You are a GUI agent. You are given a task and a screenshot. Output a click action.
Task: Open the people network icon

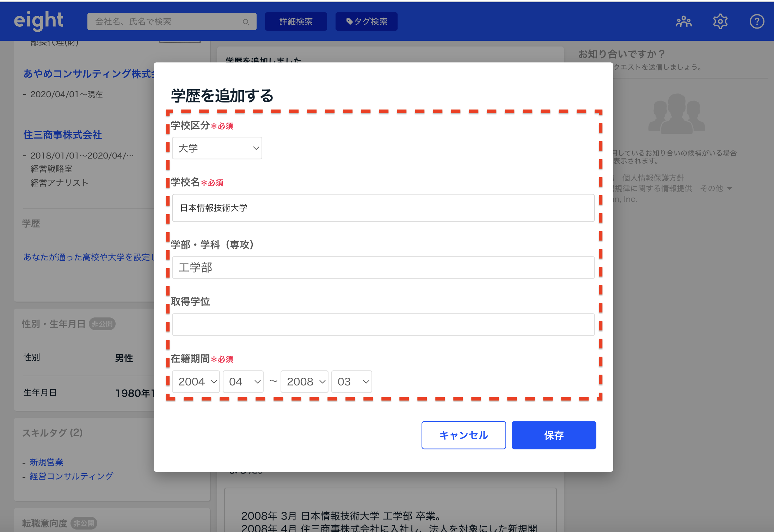[683, 22]
